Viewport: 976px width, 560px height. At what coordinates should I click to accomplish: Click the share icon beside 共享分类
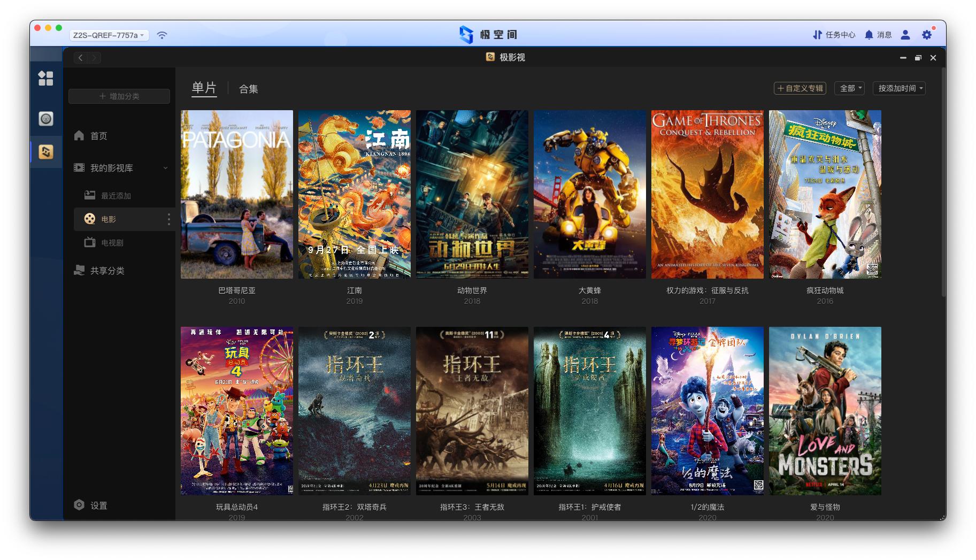tap(79, 270)
